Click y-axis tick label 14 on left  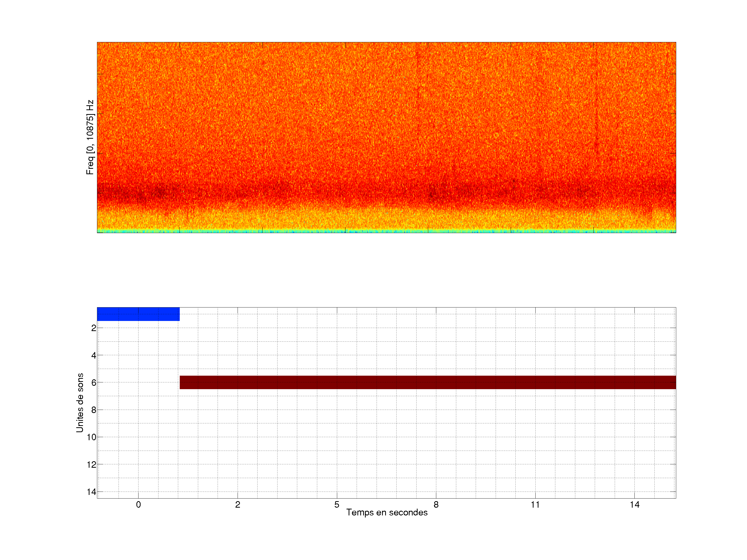(x=92, y=492)
